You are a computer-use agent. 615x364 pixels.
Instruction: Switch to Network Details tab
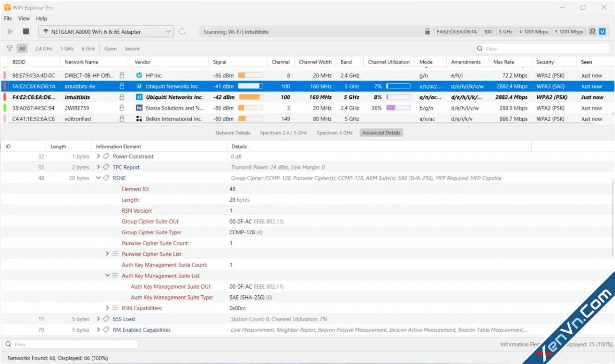pos(233,133)
